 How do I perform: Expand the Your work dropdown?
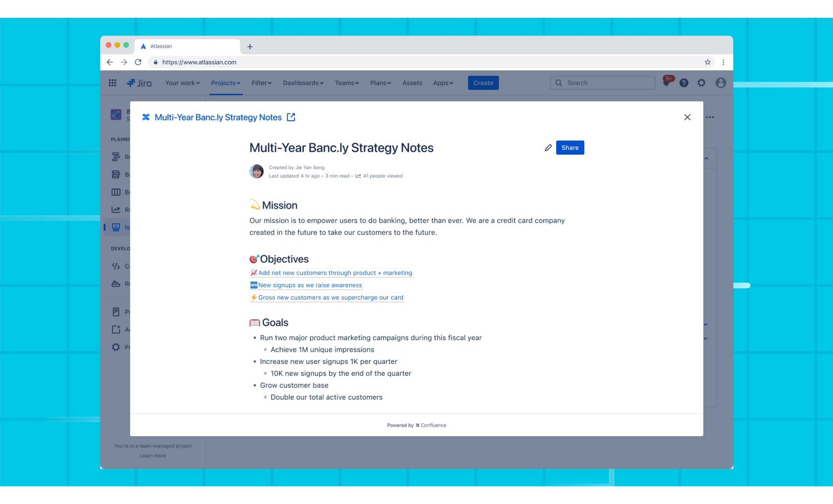click(181, 83)
